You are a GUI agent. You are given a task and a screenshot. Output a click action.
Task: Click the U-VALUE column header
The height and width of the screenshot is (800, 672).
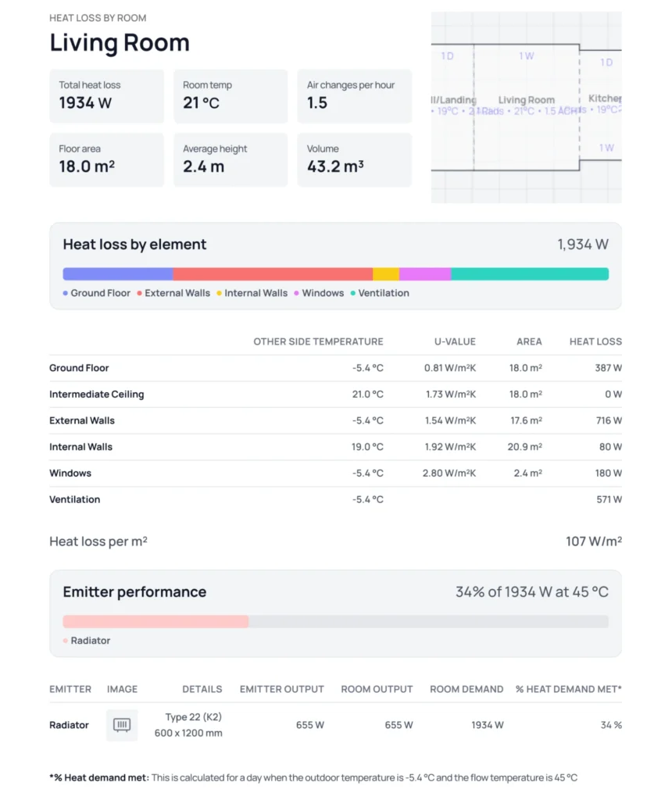pyautogui.click(x=455, y=341)
